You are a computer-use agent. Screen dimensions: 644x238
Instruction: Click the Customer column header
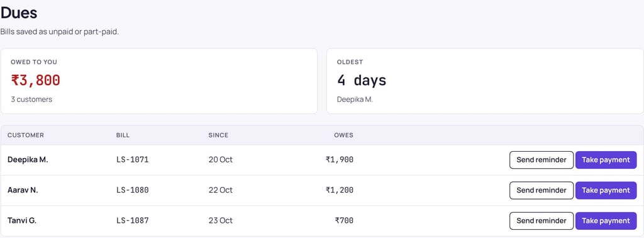25,135
